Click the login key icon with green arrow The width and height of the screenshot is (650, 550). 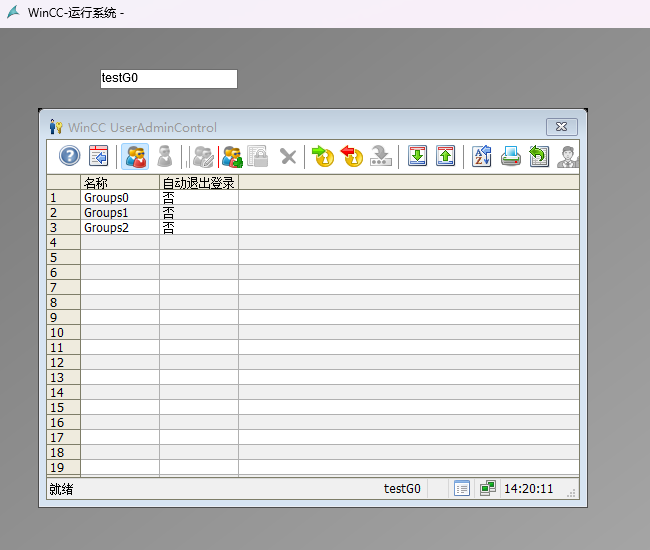click(322, 156)
